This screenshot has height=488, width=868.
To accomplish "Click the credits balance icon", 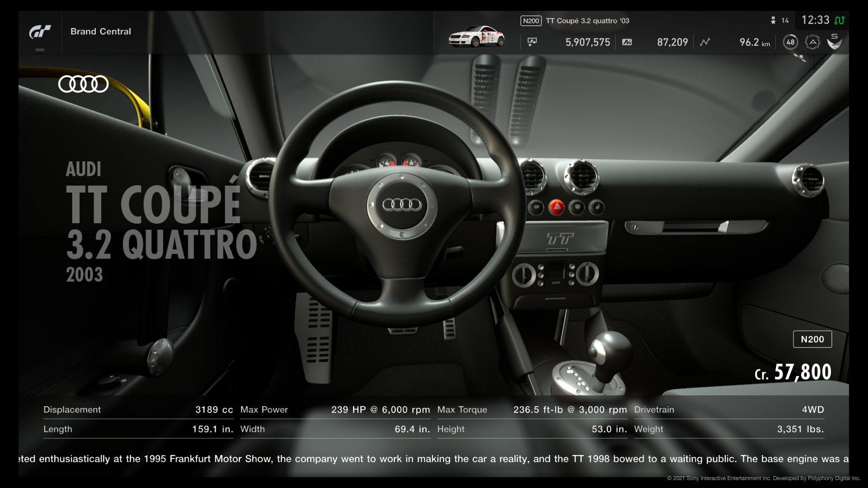I will point(532,42).
